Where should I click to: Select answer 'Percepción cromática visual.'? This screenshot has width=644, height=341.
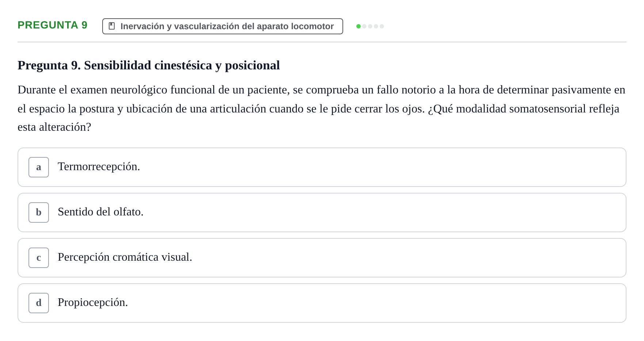pos(125,257)
